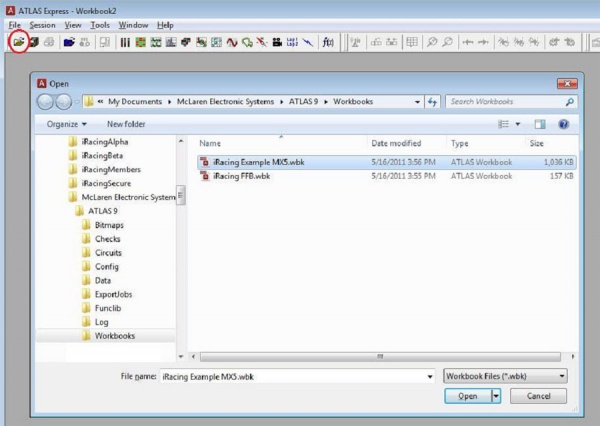Click the back navigation arrow in the dialog
This screenshot has width=600, height=426.
click(x=47, y=102)
